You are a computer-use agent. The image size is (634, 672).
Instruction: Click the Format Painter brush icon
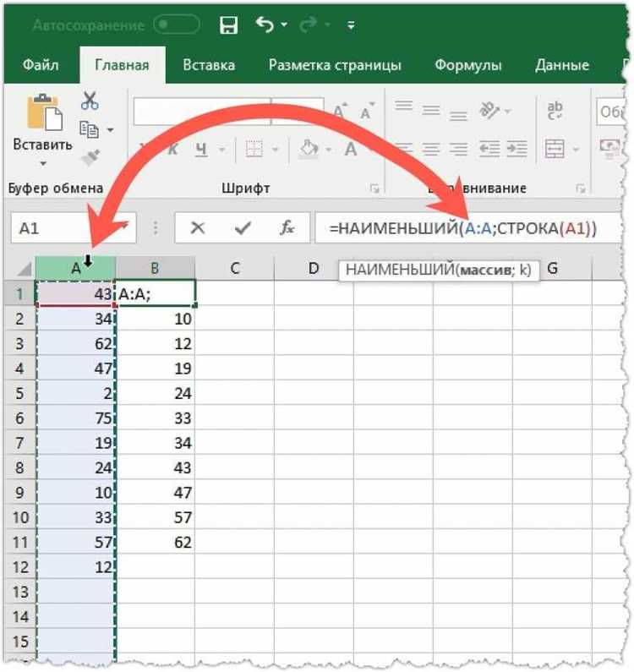(x=90, y=157)
